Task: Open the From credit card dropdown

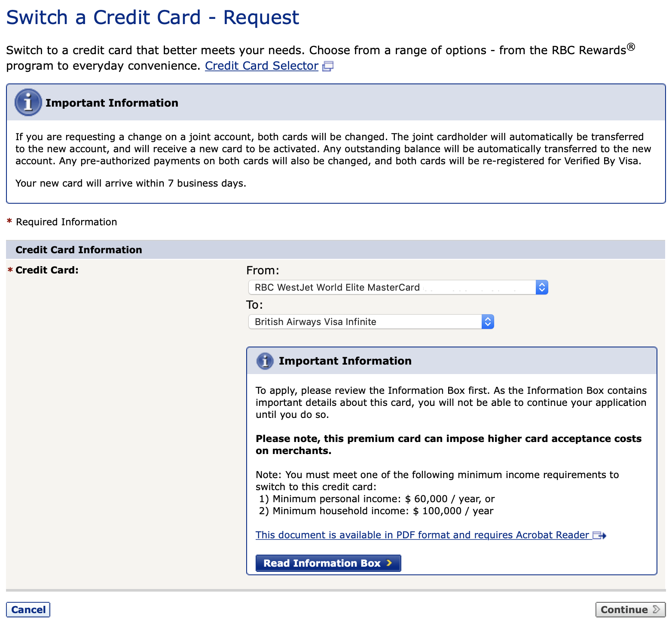Action: [x=398, y=287]
